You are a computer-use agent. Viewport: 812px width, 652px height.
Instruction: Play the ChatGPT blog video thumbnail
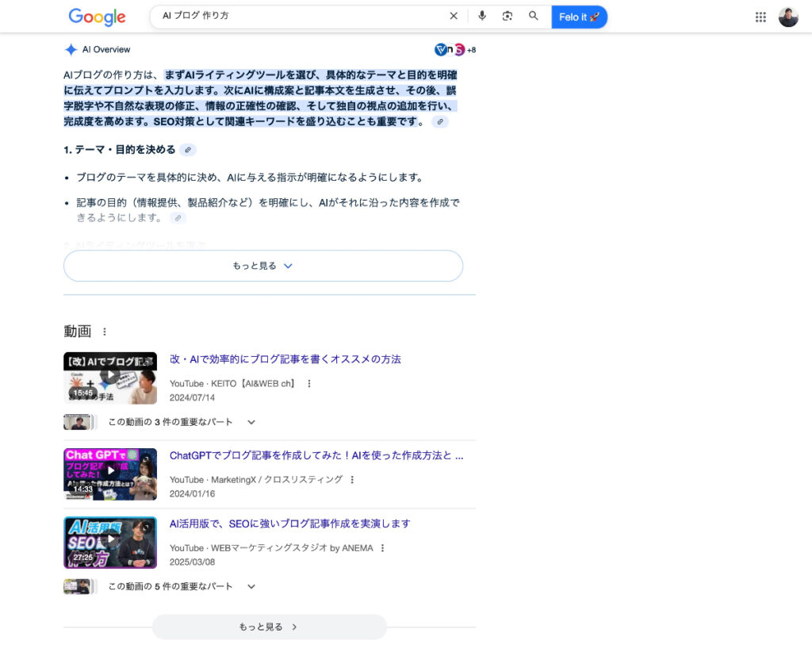[110, 474]
